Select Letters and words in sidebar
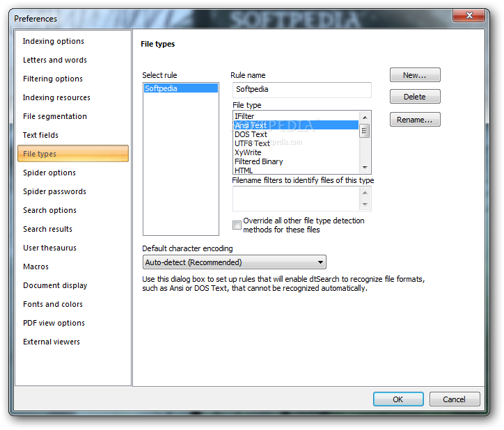The image size is (504, 430). [x=54, y=60]
